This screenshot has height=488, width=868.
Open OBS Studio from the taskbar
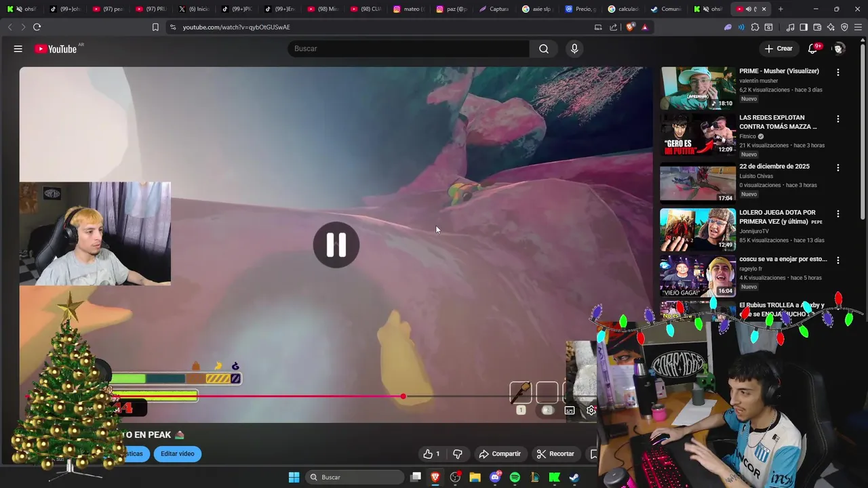click(x=455, y=477)
